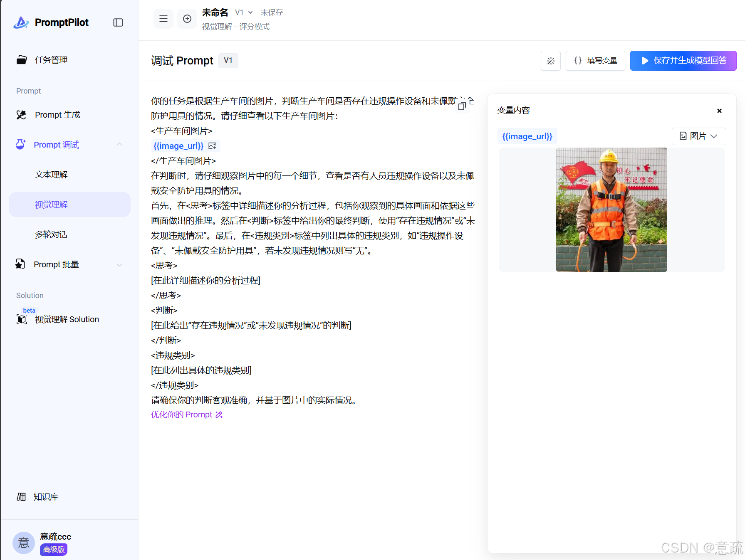This screenshot has width=745, height=560.
Task: Click the Prompt 生成 wand icon
Action: (21, 115)
